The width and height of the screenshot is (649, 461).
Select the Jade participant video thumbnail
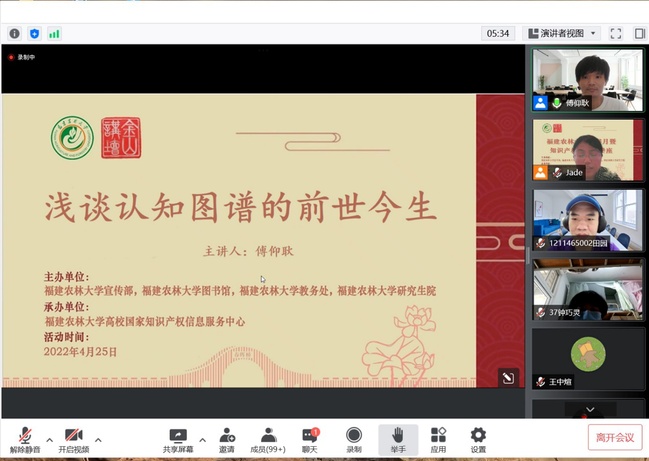pyautogui.click(x=587, y=149)
